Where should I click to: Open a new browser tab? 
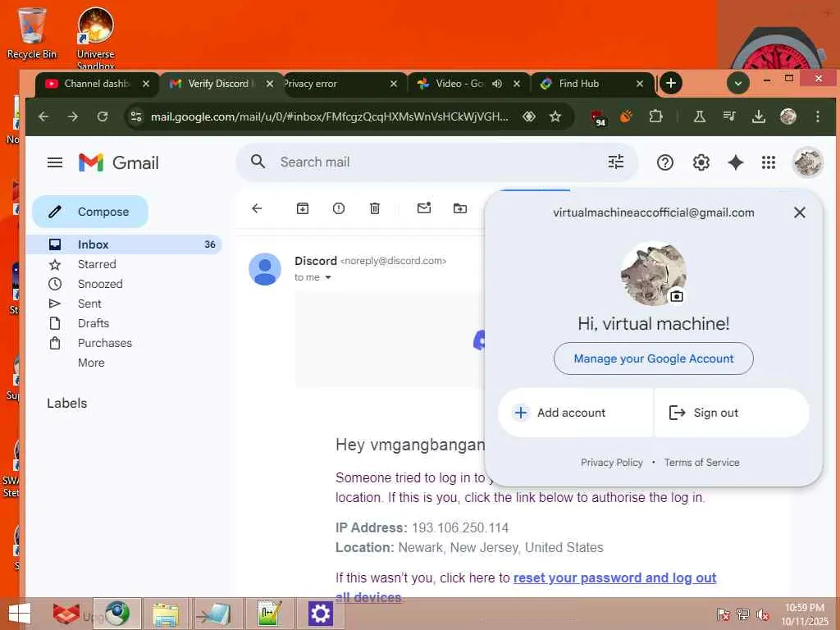coord(671,83)
